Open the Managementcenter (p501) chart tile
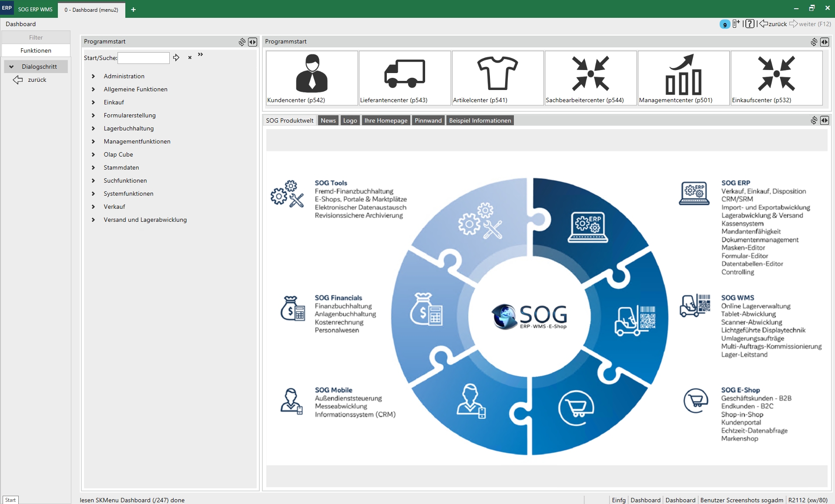 point(683,78)
